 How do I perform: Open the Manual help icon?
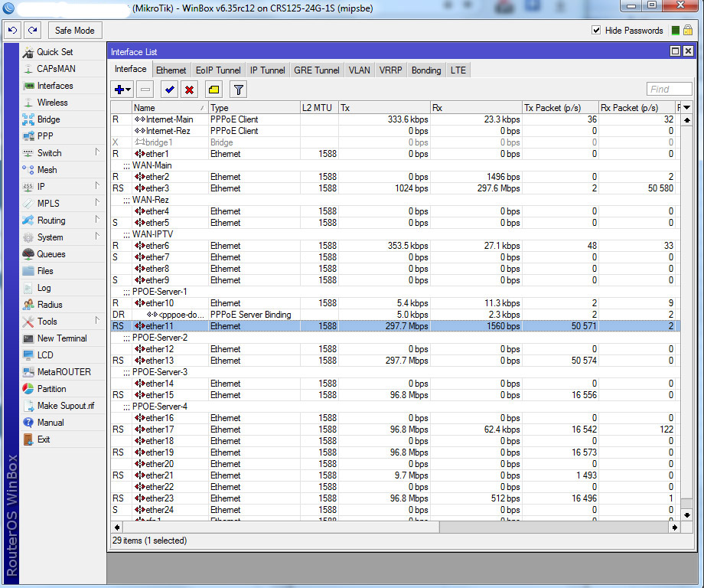pyautogui.click(x=28, y=423)
